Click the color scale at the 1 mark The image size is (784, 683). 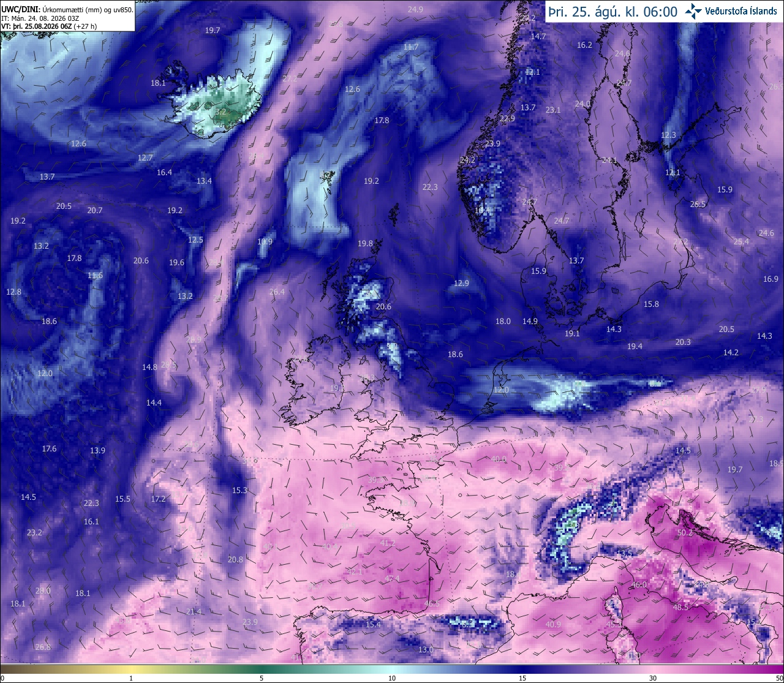131,673
